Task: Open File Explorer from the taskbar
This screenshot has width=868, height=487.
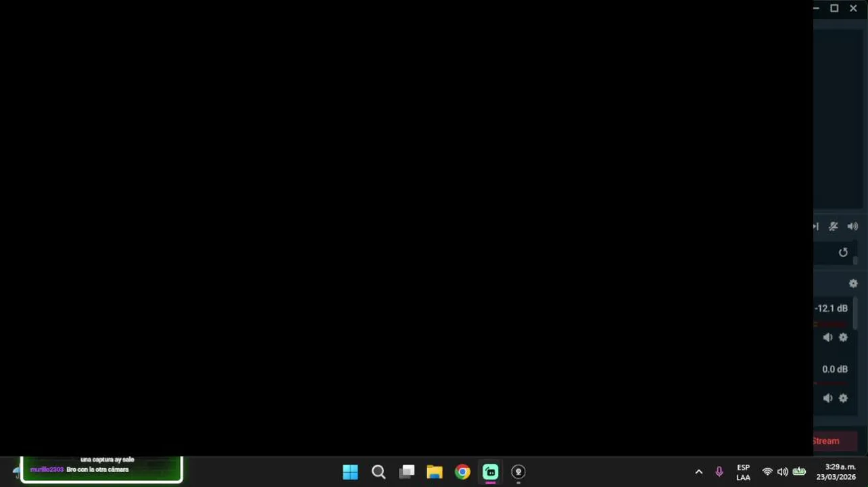Action: pos(435,472)
